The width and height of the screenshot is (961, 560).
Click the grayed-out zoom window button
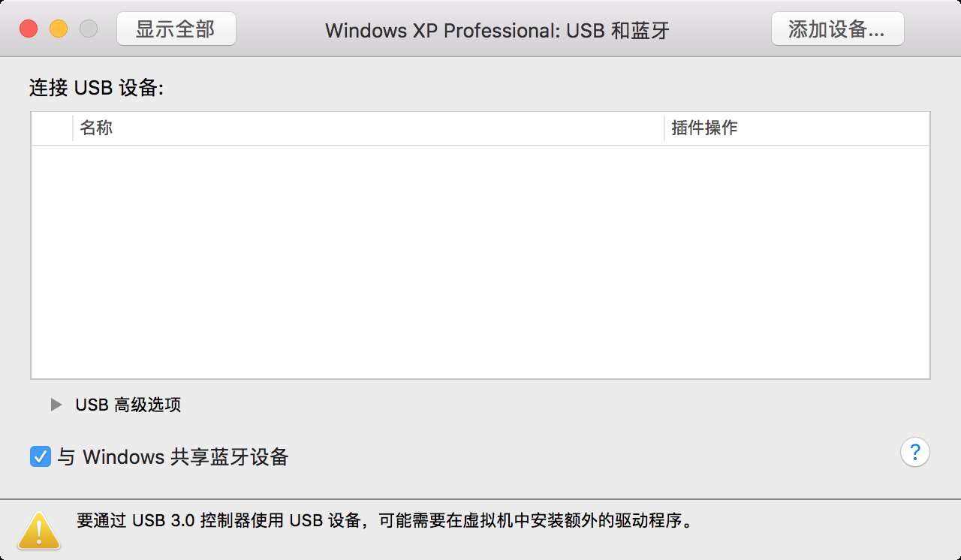(x=89, y=29)
